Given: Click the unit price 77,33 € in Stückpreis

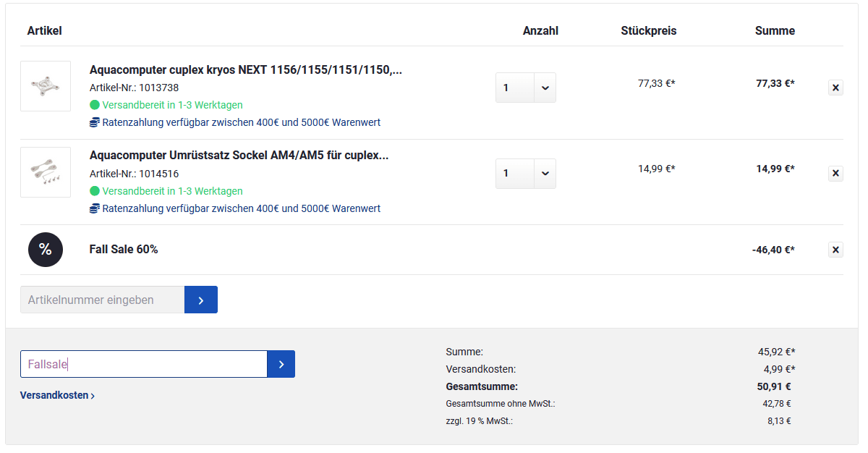Looking at the screenshot, I should point(657,83).
